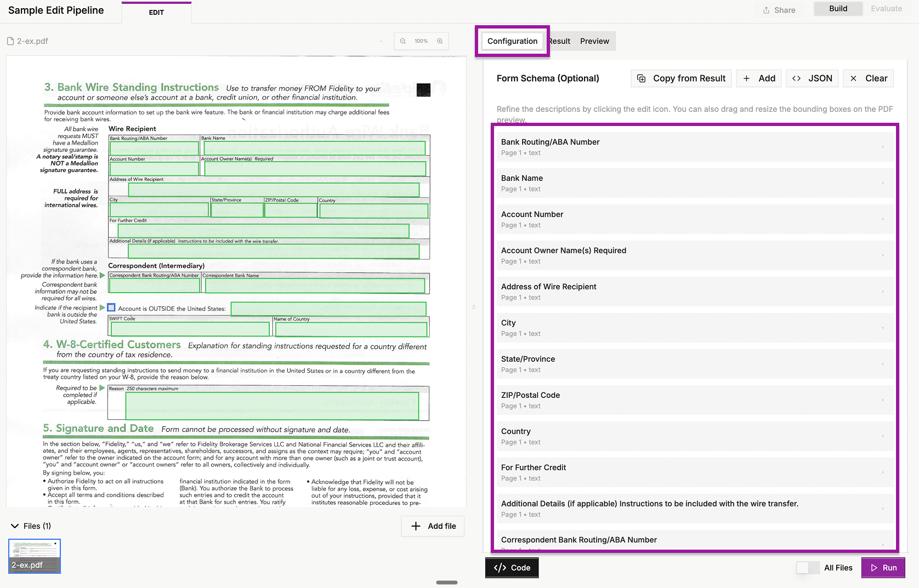Click the Name of Country field on PDF

[350, 329]
